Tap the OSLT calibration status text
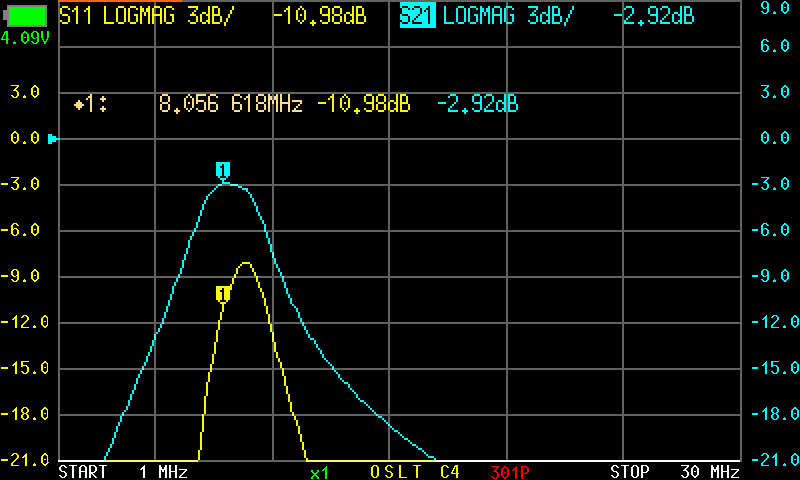The height and width of the screenshot is (480, 800). pyautogui.click(x=396, y=472)
